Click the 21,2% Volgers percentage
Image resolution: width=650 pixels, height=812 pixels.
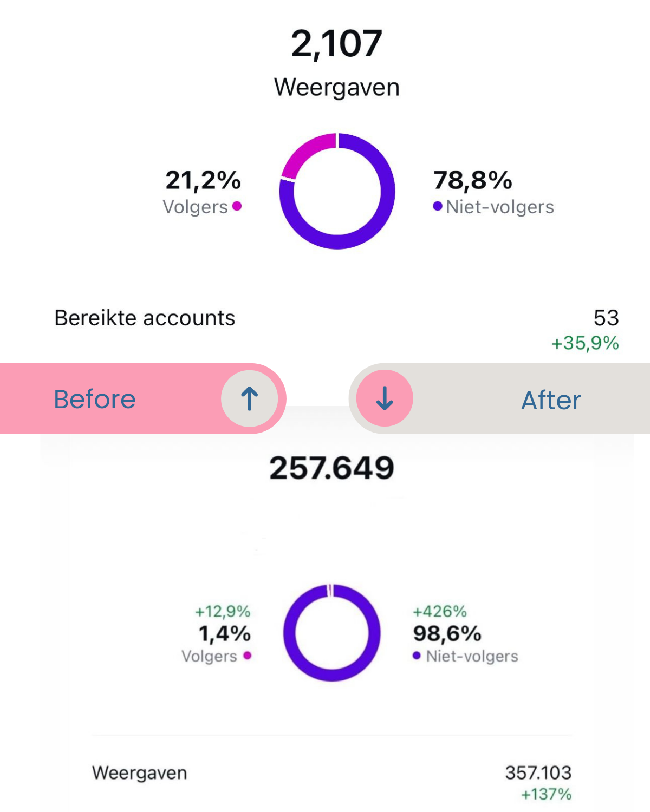(203, 180)
